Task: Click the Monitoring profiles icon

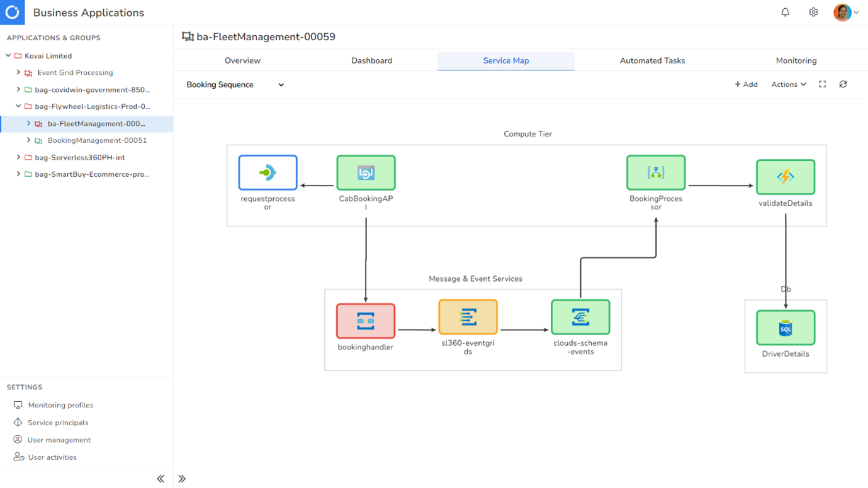Action: 18,405
